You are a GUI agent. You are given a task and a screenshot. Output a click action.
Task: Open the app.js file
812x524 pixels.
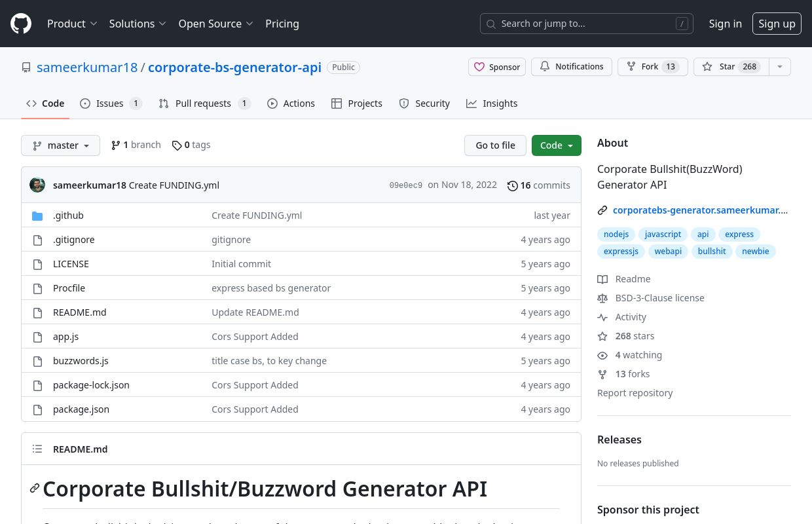coord(65,337)
